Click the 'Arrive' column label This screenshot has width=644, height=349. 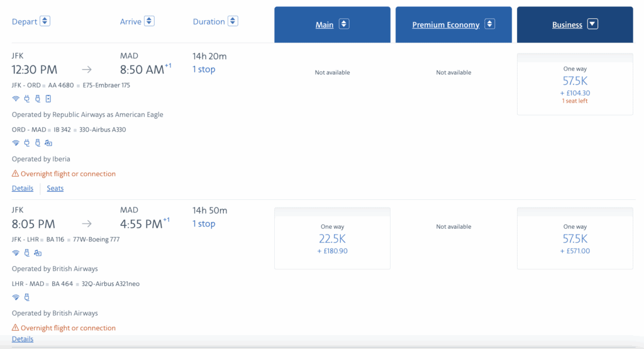131,22
